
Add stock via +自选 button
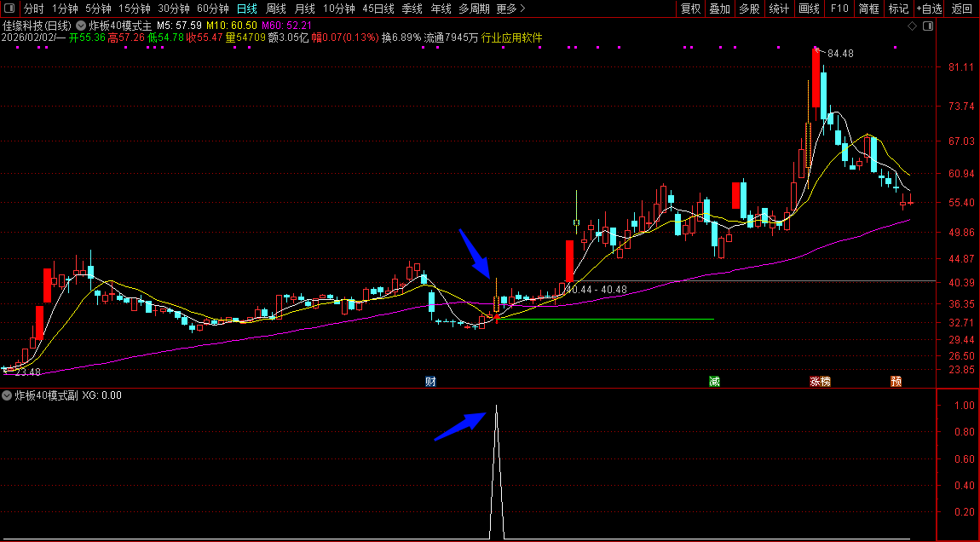[930, 9]
